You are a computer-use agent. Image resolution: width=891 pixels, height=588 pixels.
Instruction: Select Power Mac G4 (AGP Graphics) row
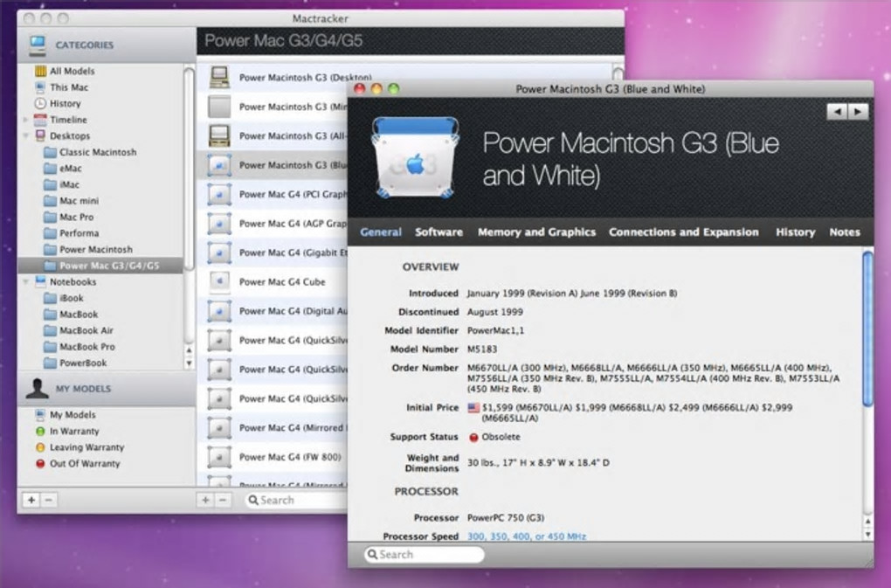273,224
